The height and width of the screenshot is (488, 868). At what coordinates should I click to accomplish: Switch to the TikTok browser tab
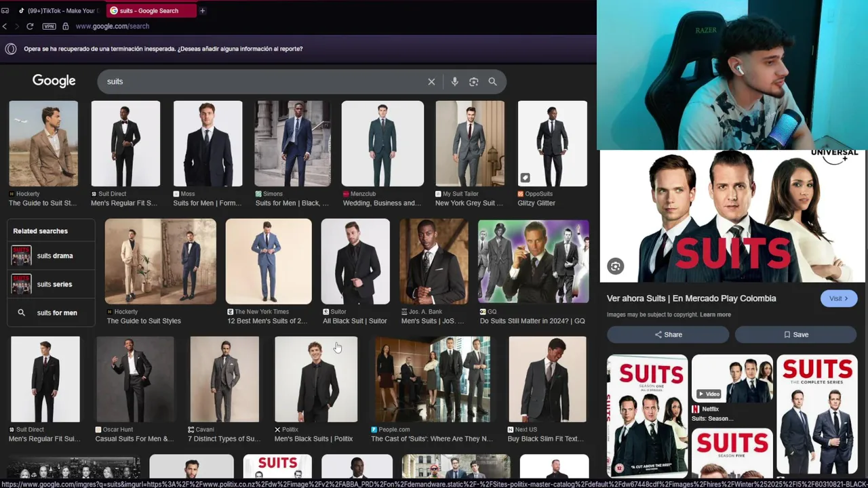(x=58, y=10)
